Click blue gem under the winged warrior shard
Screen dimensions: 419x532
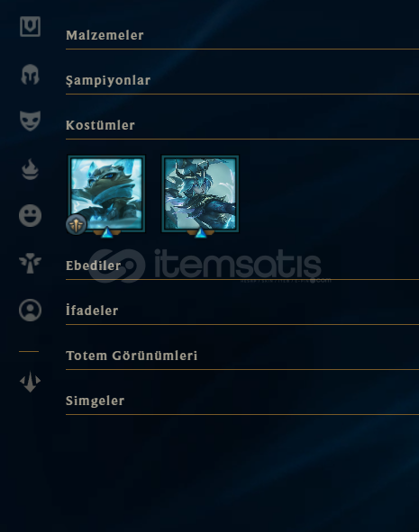tap(200, 233)
